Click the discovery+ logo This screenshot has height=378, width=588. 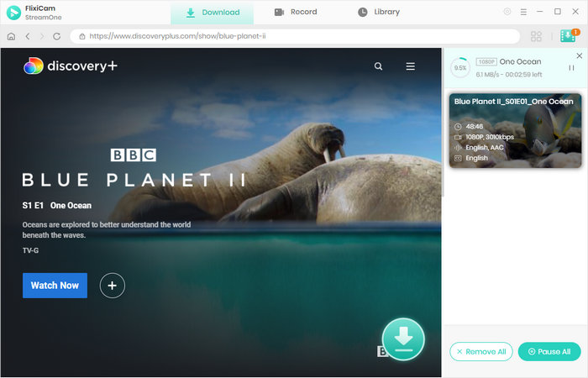71,66
